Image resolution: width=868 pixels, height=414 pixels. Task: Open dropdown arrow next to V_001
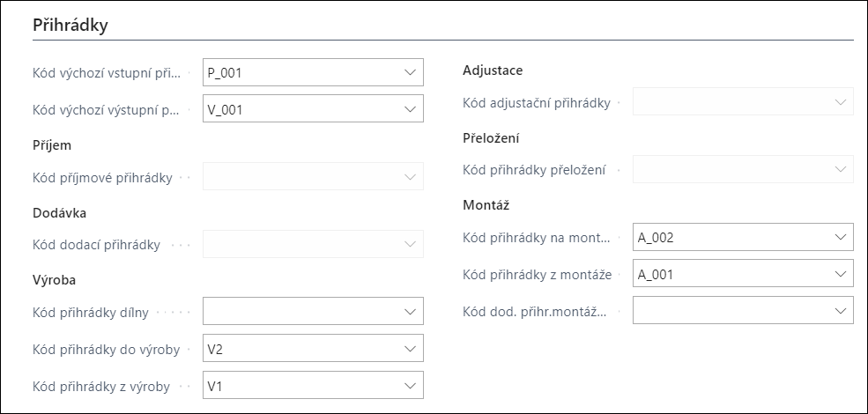[410, 109]
